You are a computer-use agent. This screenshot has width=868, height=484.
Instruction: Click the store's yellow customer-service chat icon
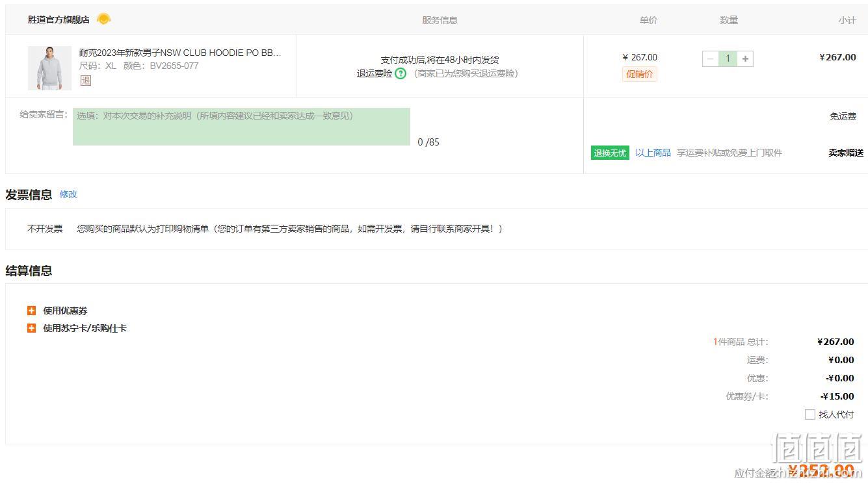pyautogui.click(x=103, y=19)
